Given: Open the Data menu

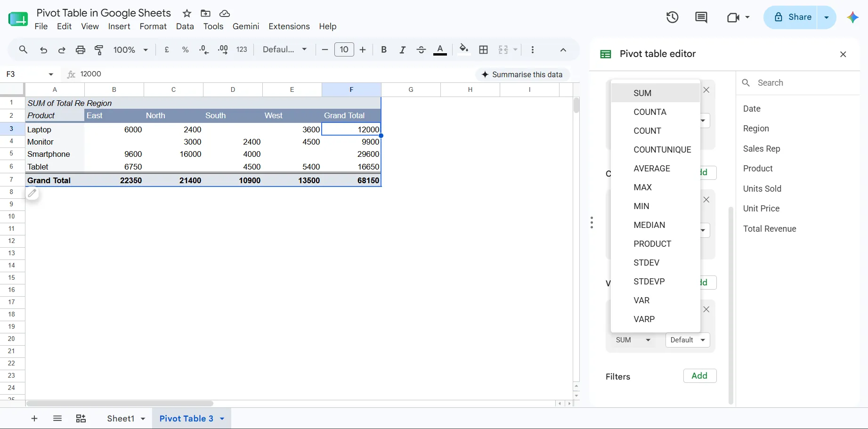Looking at the screenshot, I should coord(185,26).
